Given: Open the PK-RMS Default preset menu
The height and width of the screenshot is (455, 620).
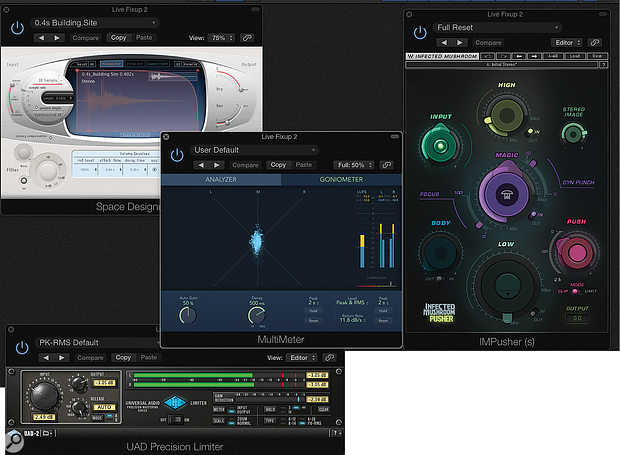Looking at the screenshot, I should tap(97, 343).
